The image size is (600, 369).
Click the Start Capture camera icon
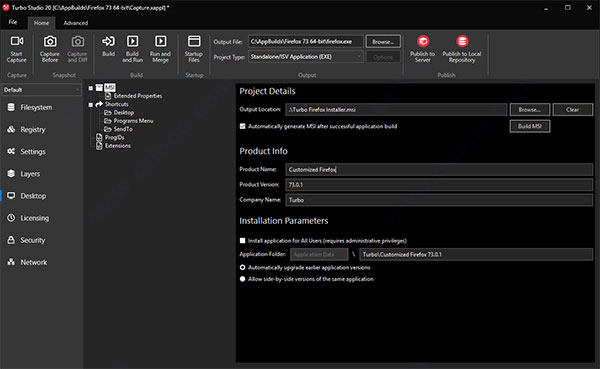[x=17, y=41]
